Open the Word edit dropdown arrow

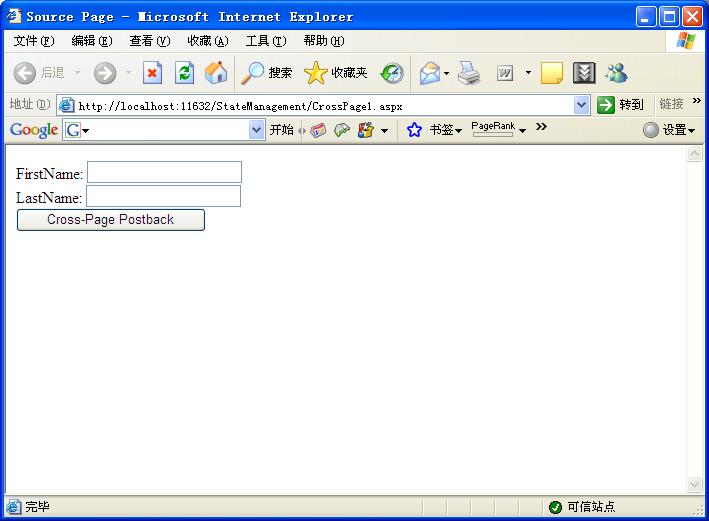(528, 73)
